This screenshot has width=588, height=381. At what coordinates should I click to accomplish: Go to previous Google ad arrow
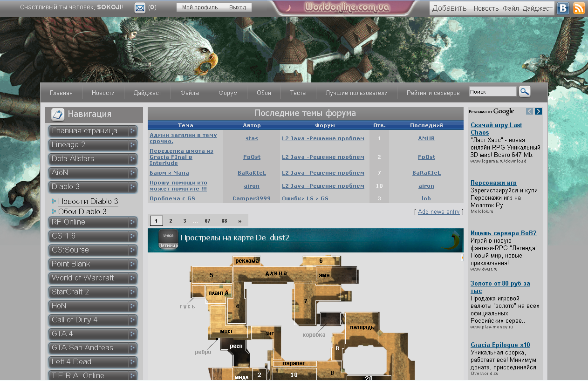tap(529, 111)
